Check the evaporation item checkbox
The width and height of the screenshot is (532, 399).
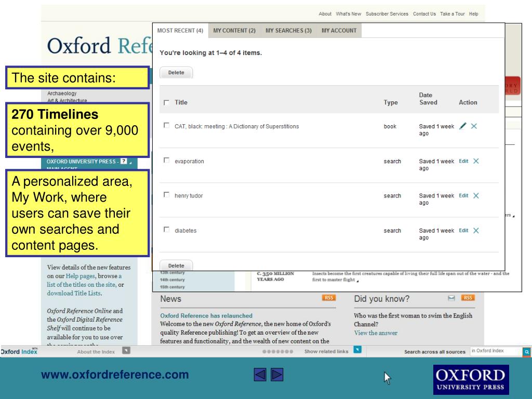166,160
